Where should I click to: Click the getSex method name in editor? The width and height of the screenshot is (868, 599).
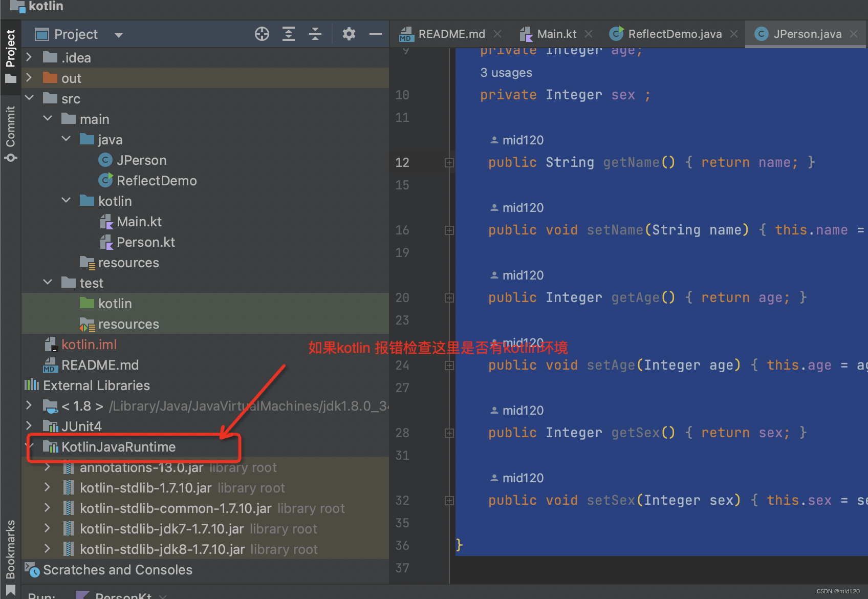[636, 433]
